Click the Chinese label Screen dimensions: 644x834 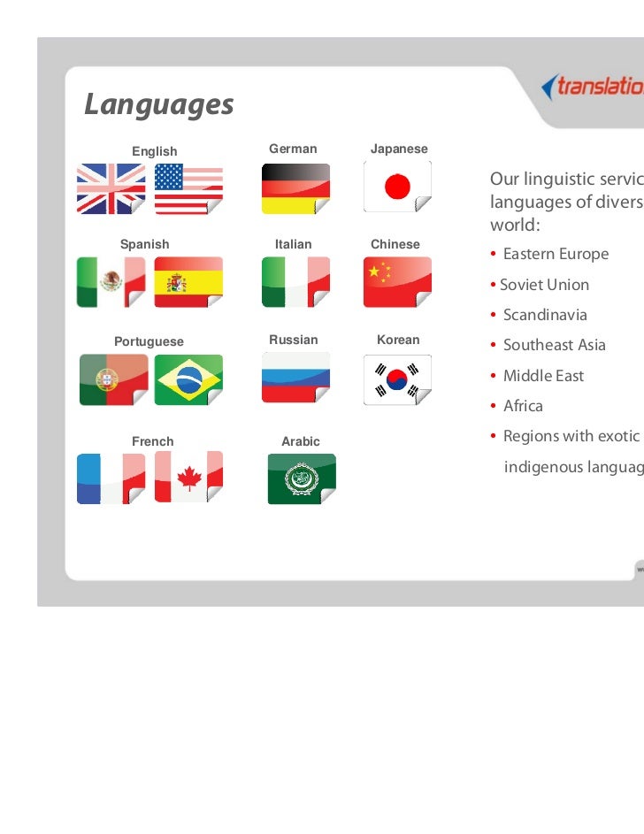point(395,244)
